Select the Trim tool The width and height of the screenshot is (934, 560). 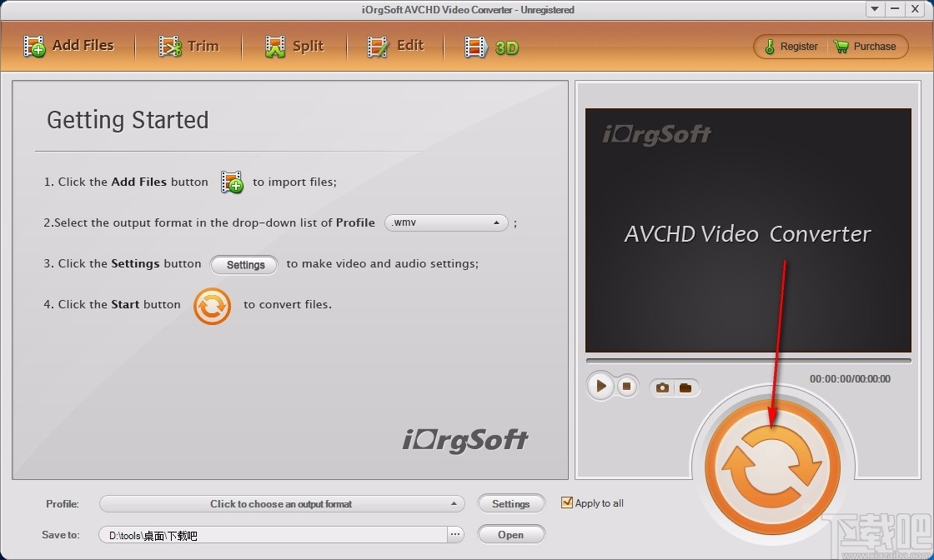190,46
